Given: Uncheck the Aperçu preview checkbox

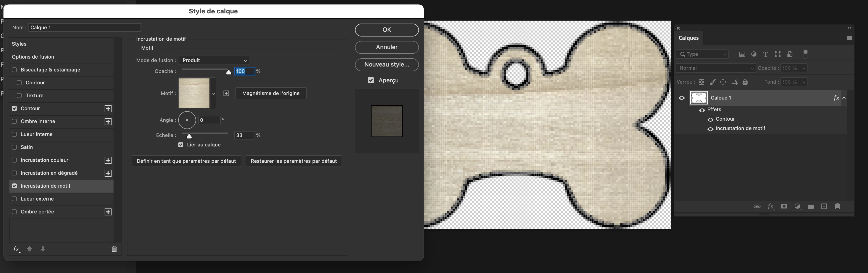Looking at the screenshot, I should click(x=371, y=80).
